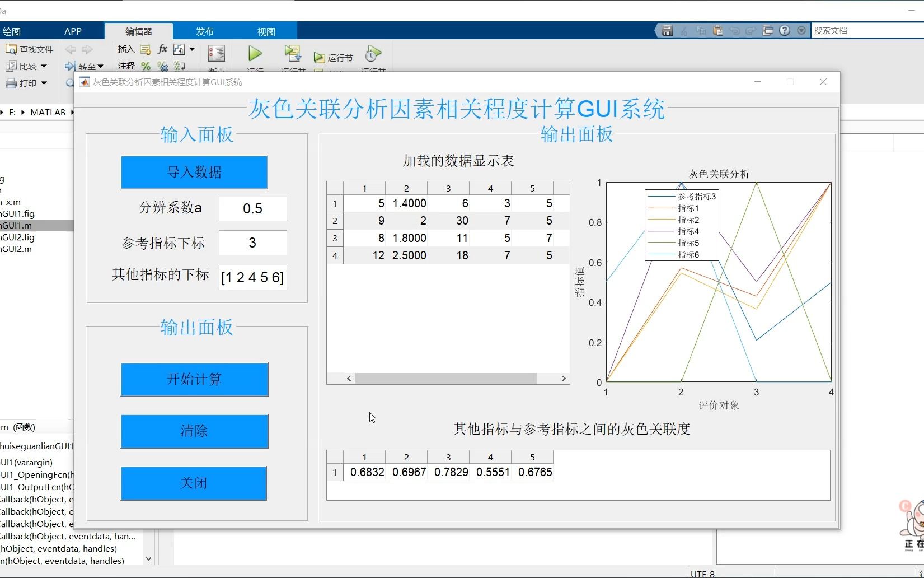Comment code with the % icon
The image size is (924, 578).
[x=146, y=66]
